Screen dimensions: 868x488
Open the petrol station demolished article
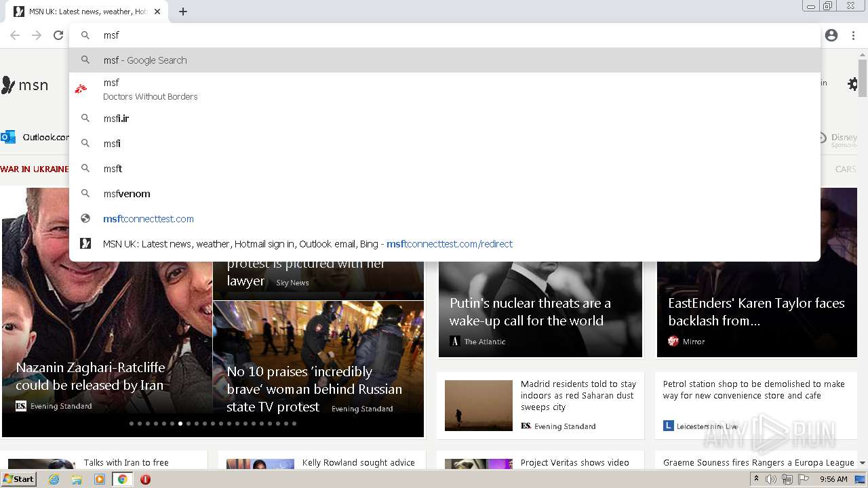(x=753, y=390)
